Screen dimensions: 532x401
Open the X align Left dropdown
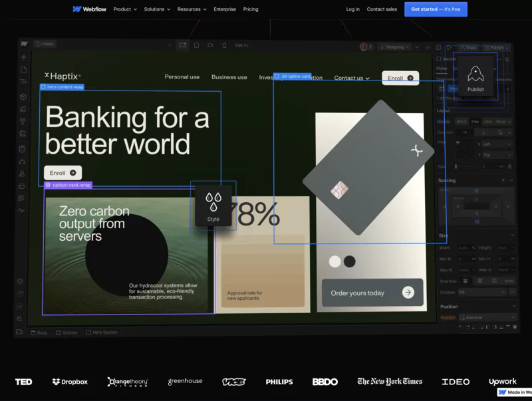(x=497, y=144)
